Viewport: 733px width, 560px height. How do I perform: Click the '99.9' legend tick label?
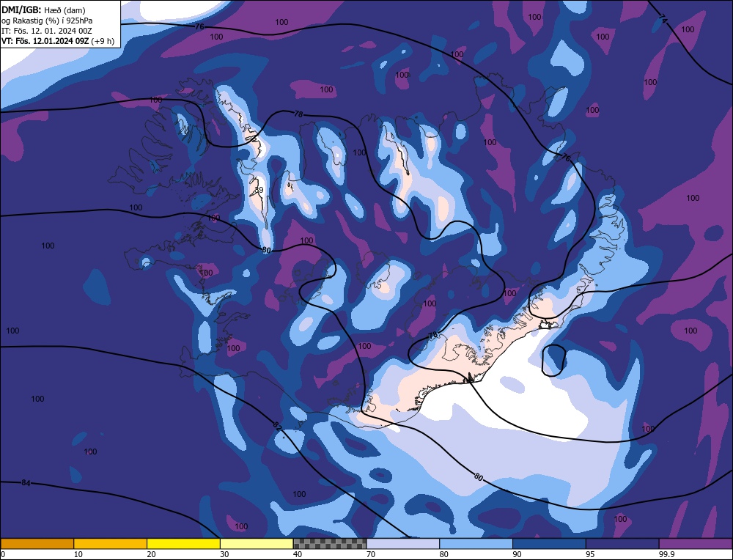pos(666,554)
